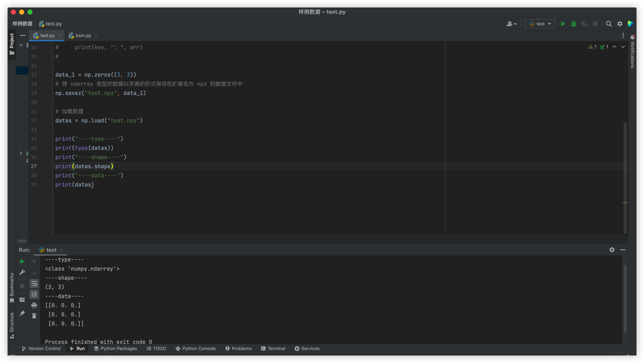The image size is (644, 363).
Task: Open the Terminal tool window tab
Action: 273,348
